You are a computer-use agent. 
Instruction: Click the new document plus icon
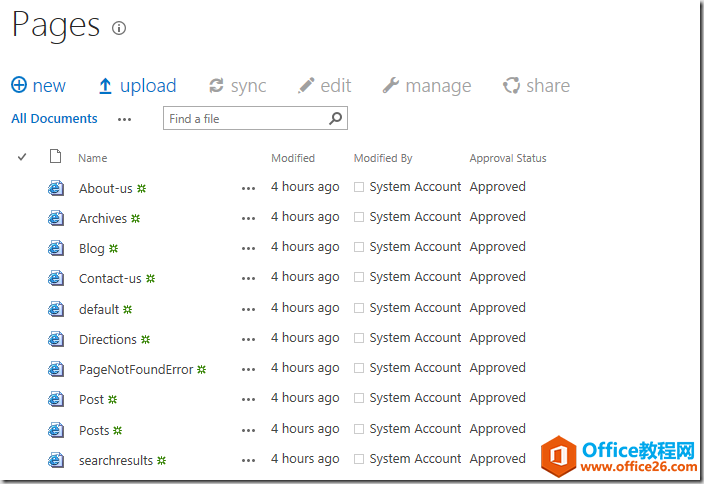tap(19, 86)
